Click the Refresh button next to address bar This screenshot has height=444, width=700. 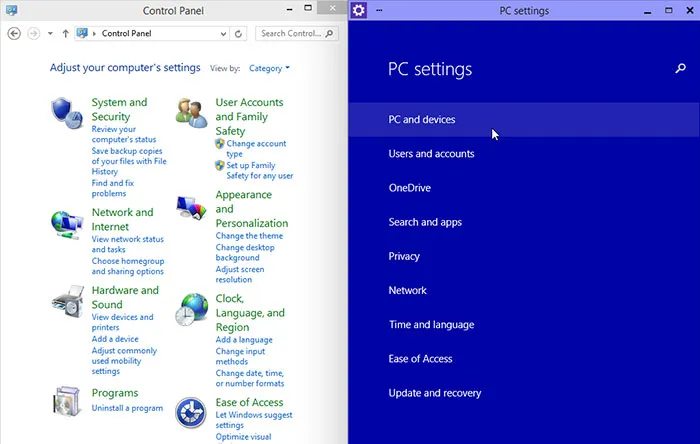[238, 33]
